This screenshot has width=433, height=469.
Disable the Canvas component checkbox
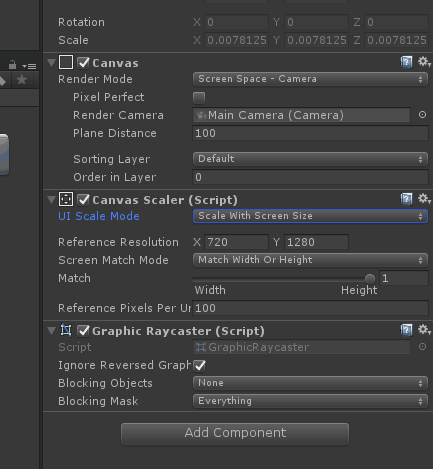83,63
